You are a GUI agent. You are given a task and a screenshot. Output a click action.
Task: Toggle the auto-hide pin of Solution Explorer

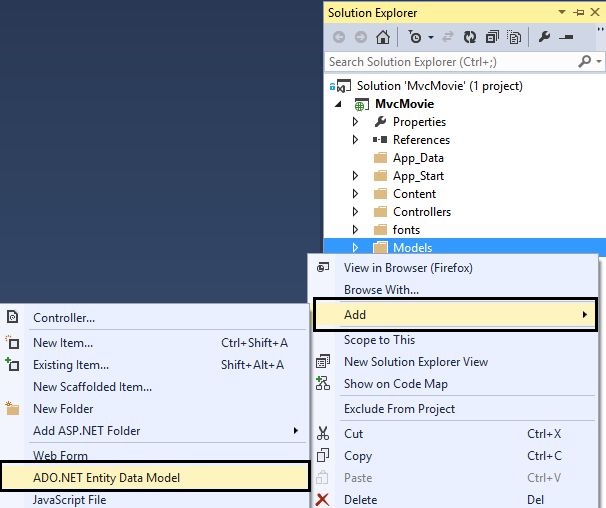(x=579, y=12)
